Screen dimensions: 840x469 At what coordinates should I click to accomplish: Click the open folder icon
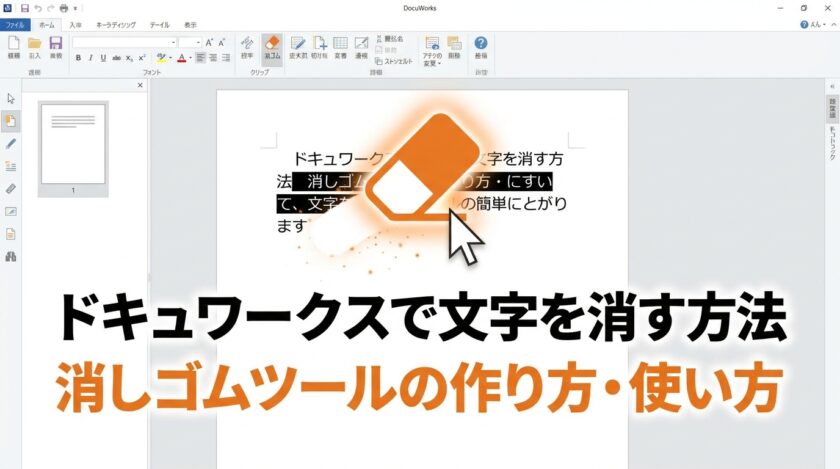pos(34,47)
